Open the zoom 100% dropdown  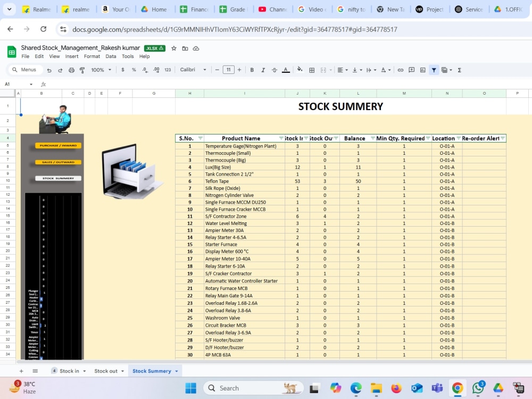[101, 70]
